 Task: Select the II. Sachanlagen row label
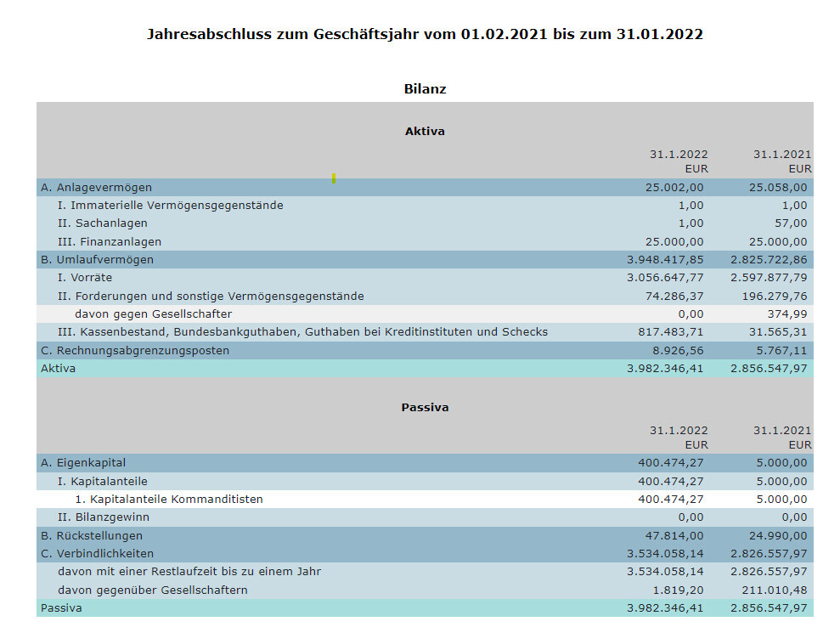point(102,223)
